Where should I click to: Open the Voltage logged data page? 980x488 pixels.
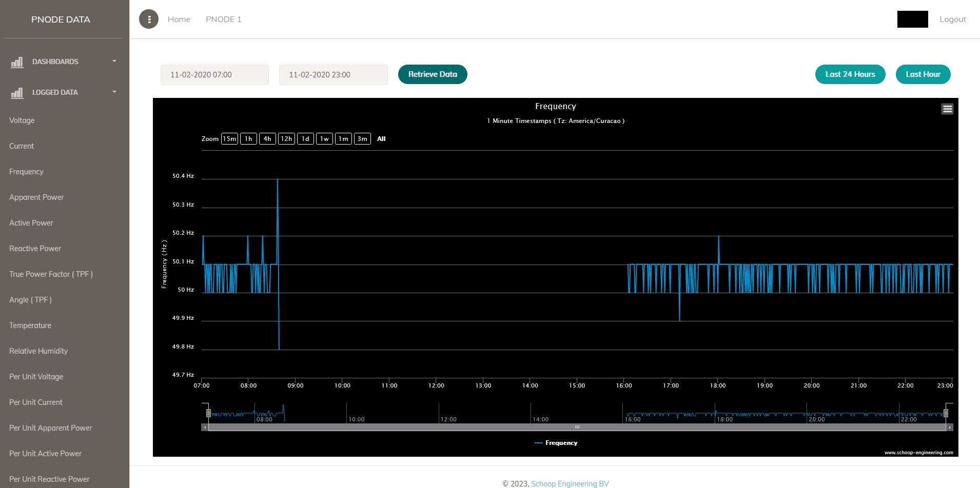[22, 120]
